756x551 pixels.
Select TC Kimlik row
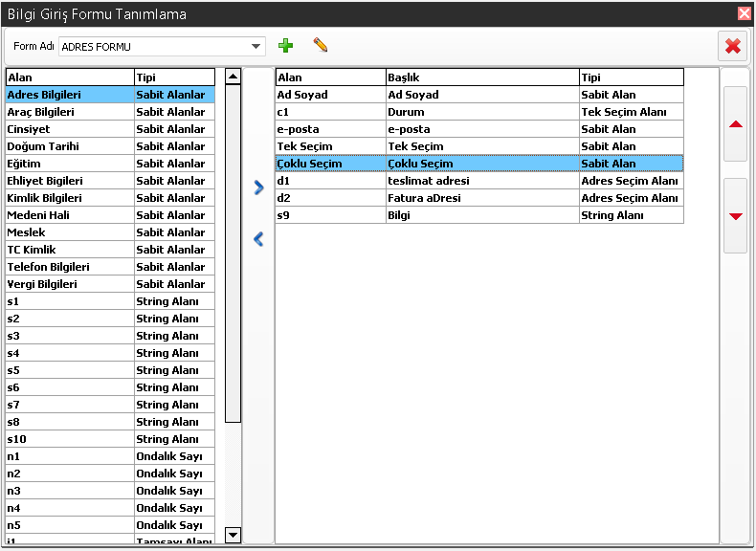tap(110, 250)
